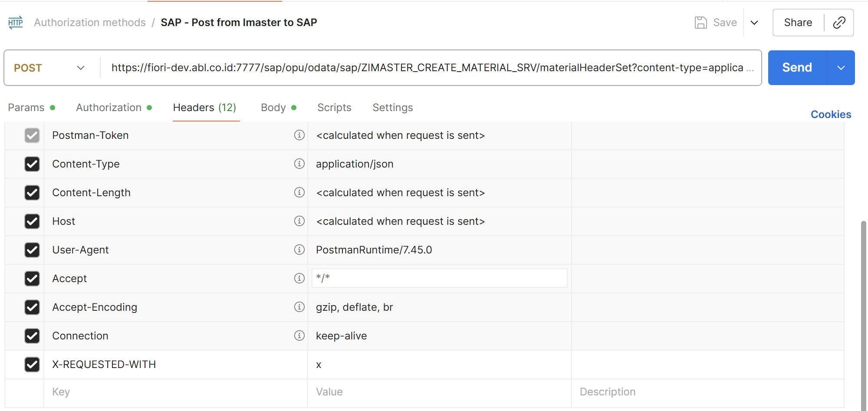The width and height of the screenshot is (868, 411).
Task: Click the new header Key field
Action: (175, 392)
